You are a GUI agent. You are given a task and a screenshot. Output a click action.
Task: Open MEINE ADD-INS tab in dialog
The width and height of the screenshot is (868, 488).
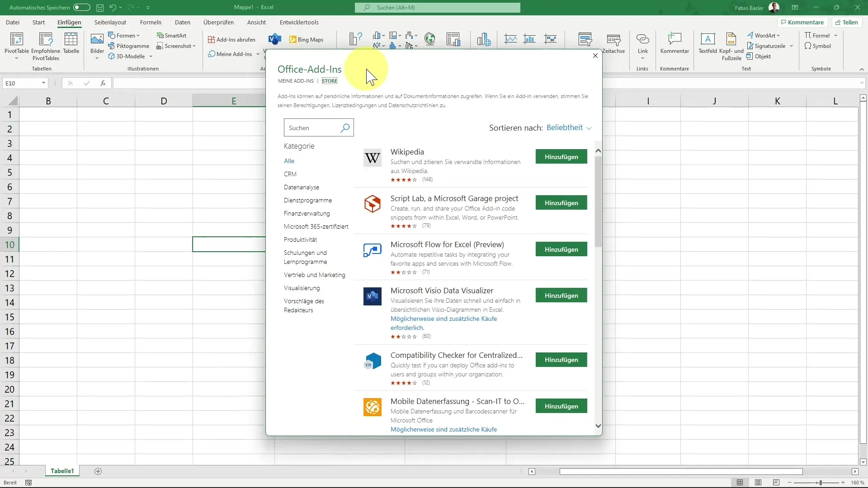coord(296,81)
